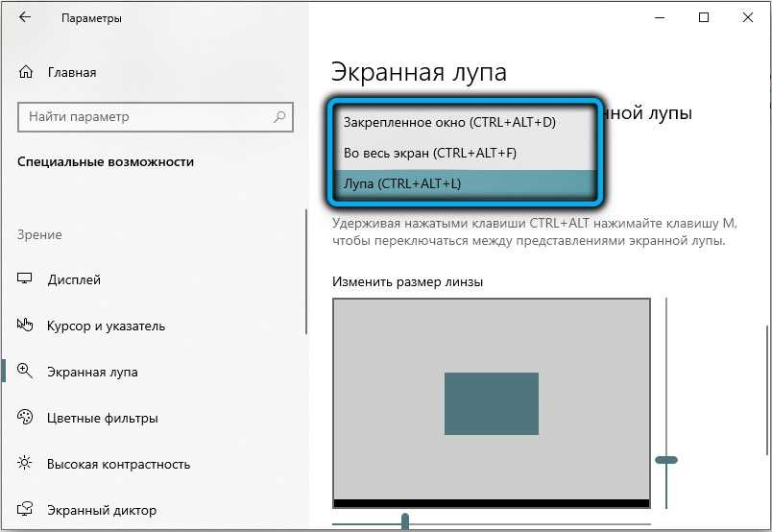Minimize the Параметры window

(660, 17)
